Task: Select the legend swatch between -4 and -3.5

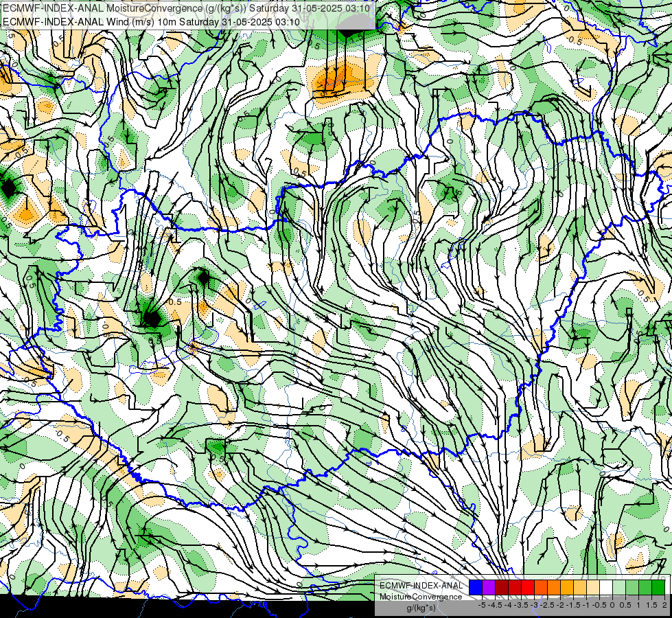Action: pos(515,587)
